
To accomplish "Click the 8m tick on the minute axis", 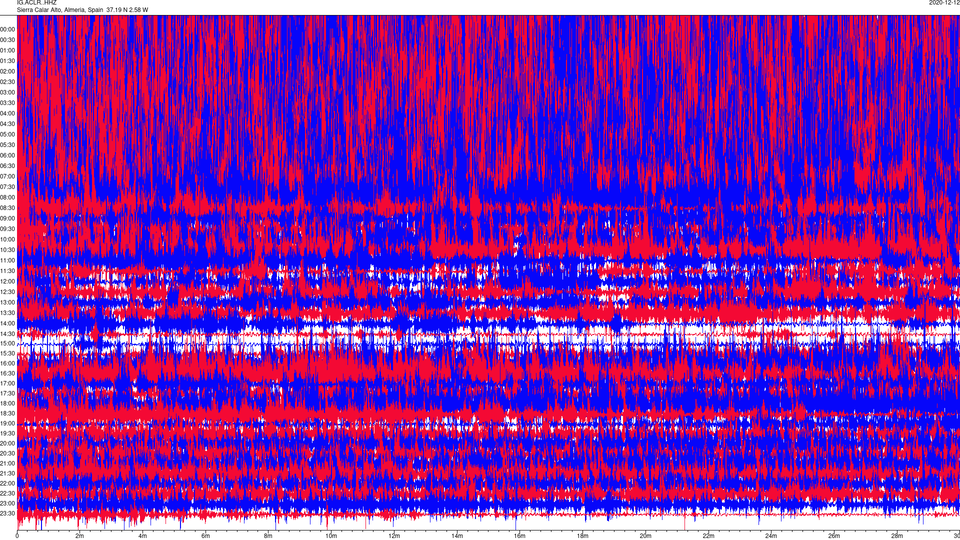I will pyautogui.click(x=268, y=536).
